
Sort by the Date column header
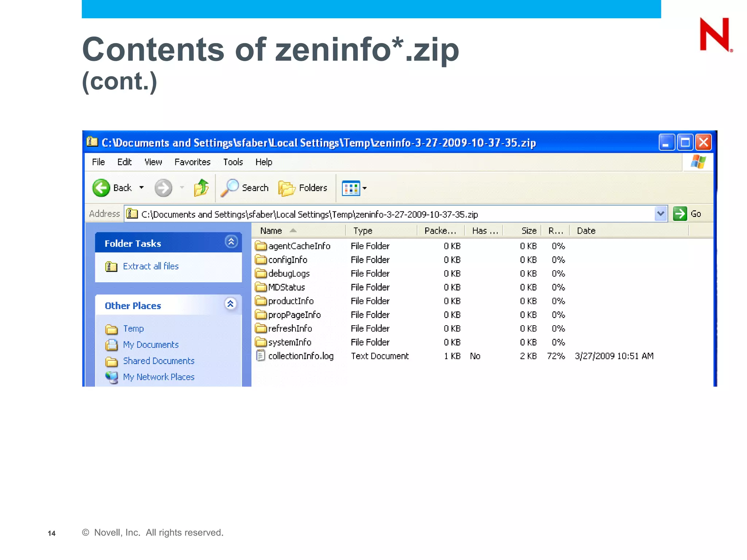tap(629, 231)
